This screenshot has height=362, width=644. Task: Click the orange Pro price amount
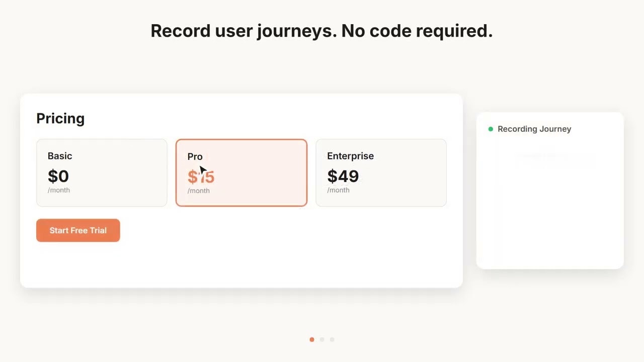pos(201,176)
